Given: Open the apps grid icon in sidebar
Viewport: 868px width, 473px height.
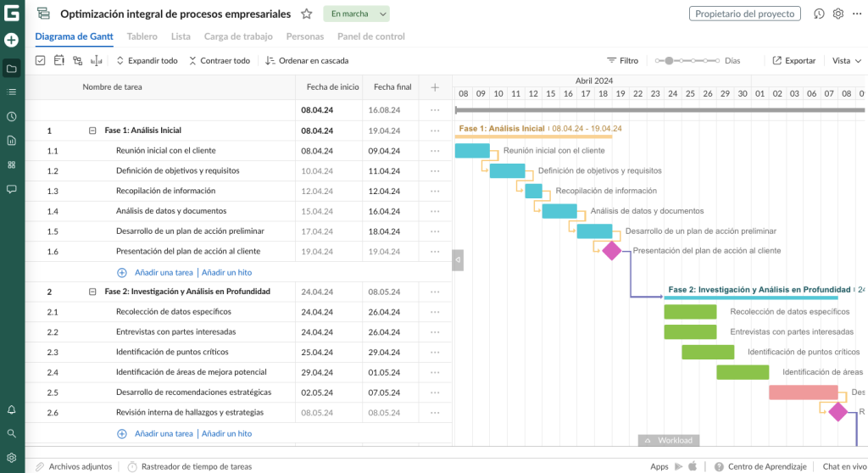Looking at the screenshot, I should tap(12, 165).
